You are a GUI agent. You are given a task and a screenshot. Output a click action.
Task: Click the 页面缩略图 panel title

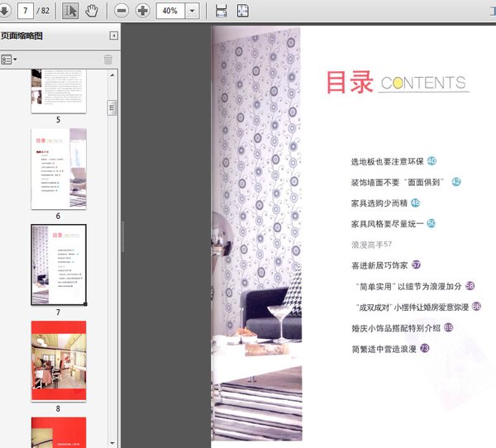click(x=21, y=36)
